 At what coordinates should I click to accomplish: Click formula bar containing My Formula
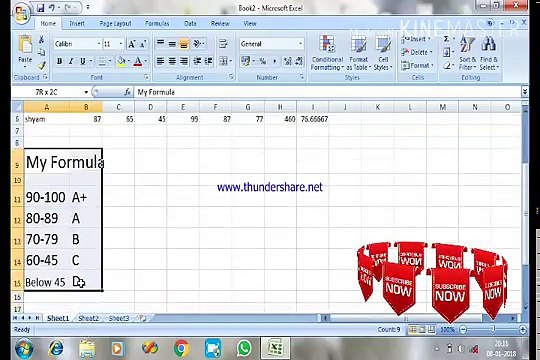click(327, 92)
